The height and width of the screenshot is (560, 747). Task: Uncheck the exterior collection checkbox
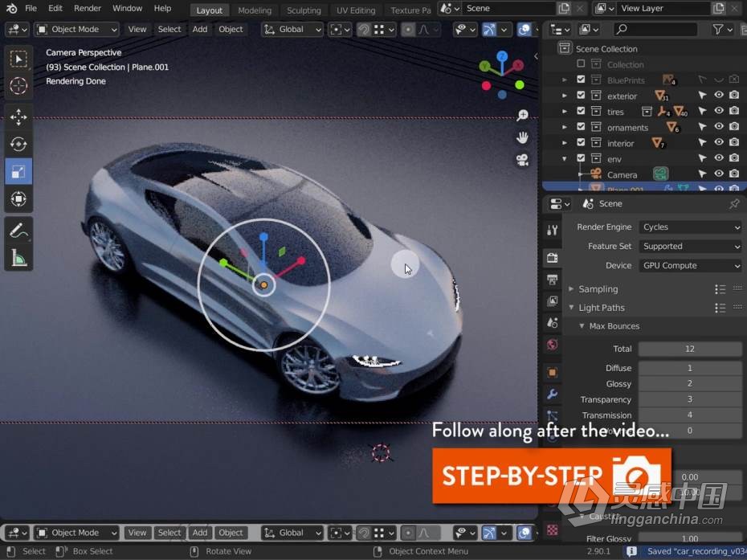(581, 96)
